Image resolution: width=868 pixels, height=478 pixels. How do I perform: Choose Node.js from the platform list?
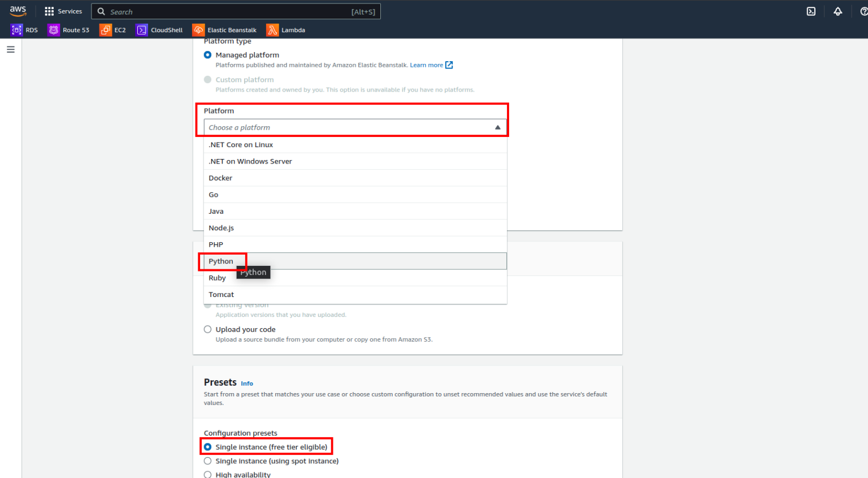221,227
